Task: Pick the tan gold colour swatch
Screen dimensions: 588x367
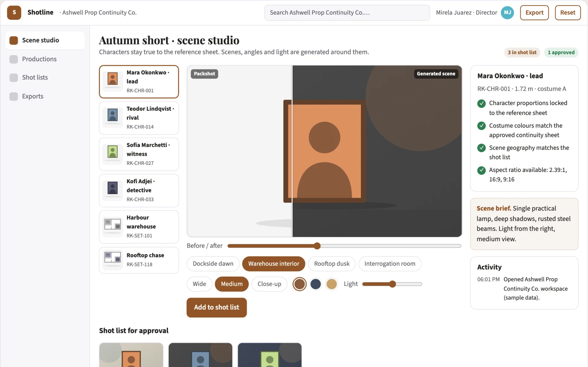Action: coord(331,284)
